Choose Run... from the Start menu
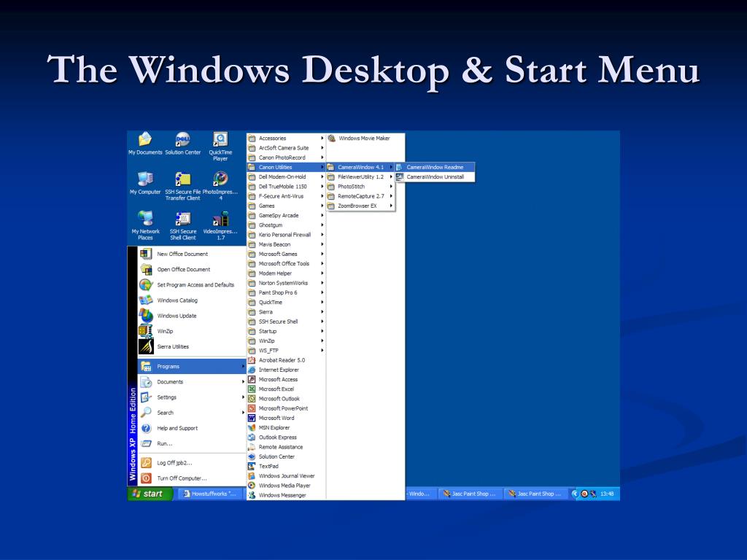Screen dimensions: 747x560 click(192, 443)
